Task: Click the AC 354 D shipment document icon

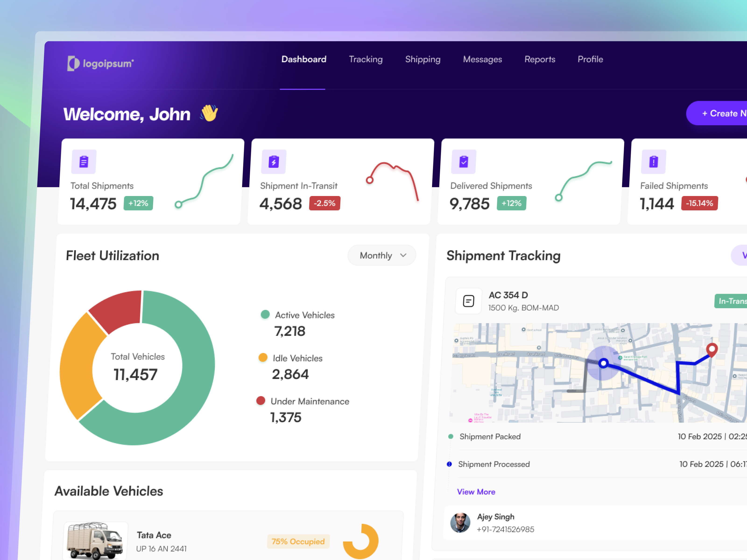Action: [x=469, y=301]
